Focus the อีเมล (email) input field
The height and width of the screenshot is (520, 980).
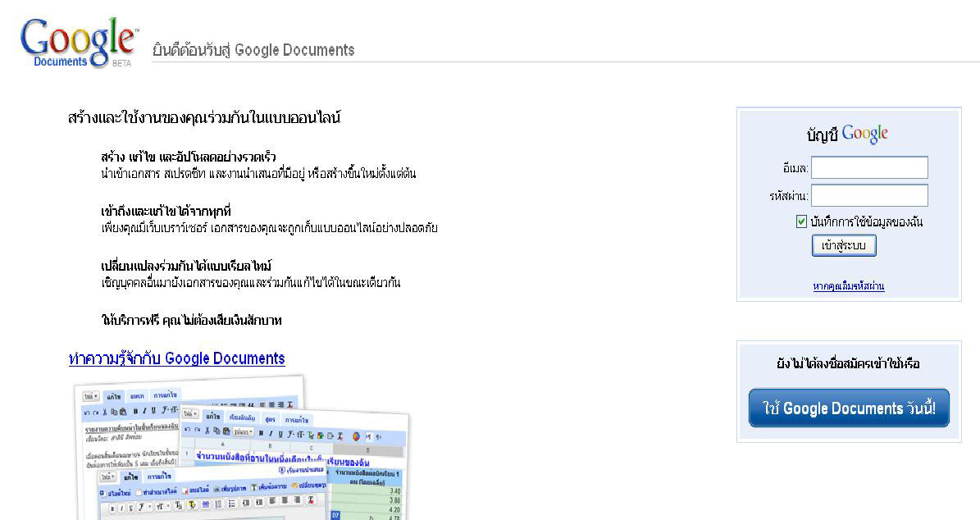869,167
